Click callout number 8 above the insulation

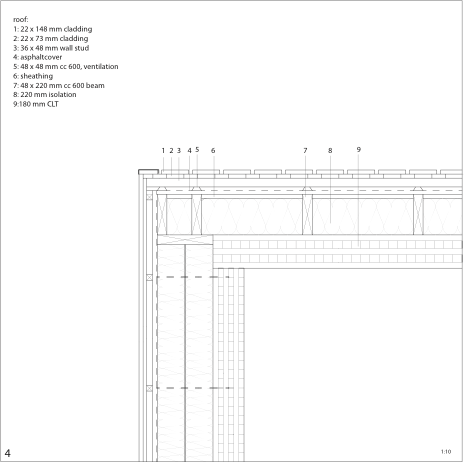tap(330, 151)
